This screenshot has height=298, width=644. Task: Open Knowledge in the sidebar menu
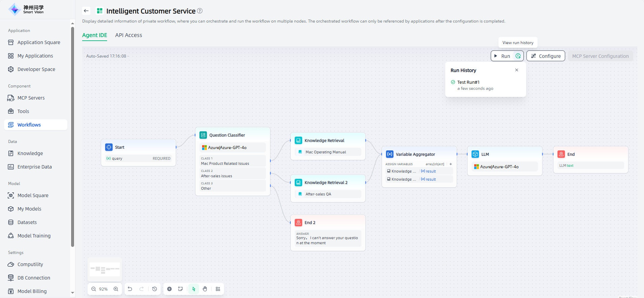pyautogui.click(x=30, y=153)
